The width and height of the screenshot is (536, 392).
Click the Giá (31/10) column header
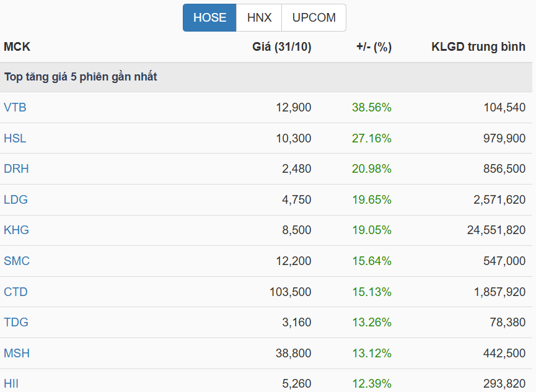(282, 47)
